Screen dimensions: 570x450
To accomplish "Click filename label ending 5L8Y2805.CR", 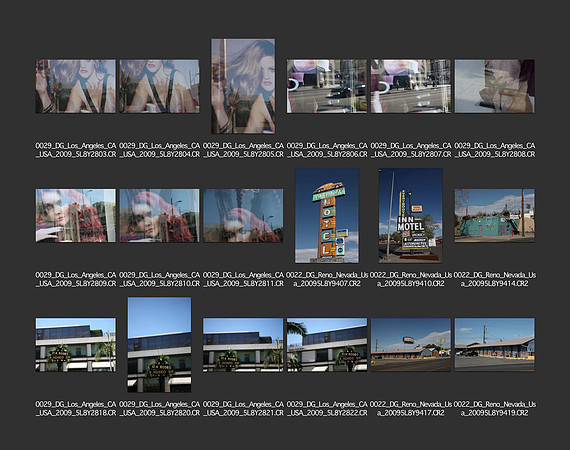I will [x=243, y=150].
